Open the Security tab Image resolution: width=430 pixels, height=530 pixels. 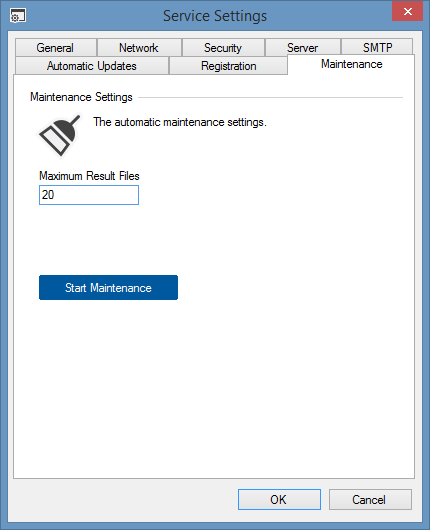pyautogui.click(x=223, y=47)
